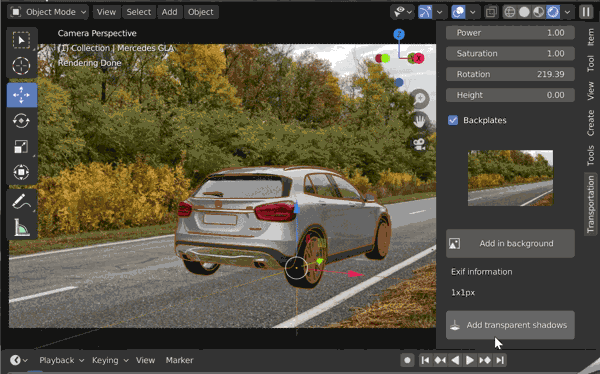Open the Object Mode dropdown
The width and height of the screenshot is (600, 374).
pos(48,12)
